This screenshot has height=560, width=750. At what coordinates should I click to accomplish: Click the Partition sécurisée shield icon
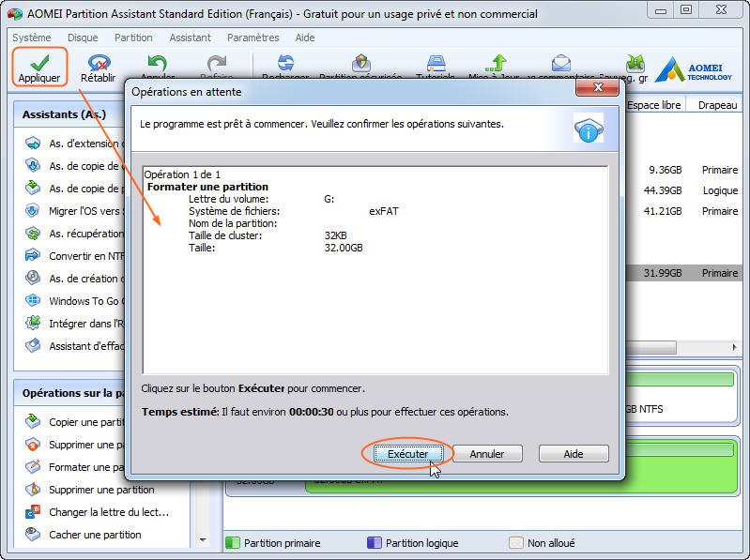361,63
